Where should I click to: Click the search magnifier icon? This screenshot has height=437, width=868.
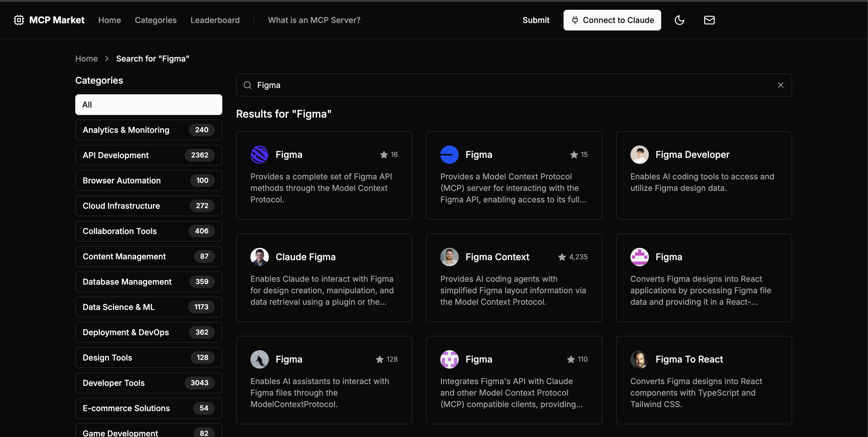(x=248, y=85)
